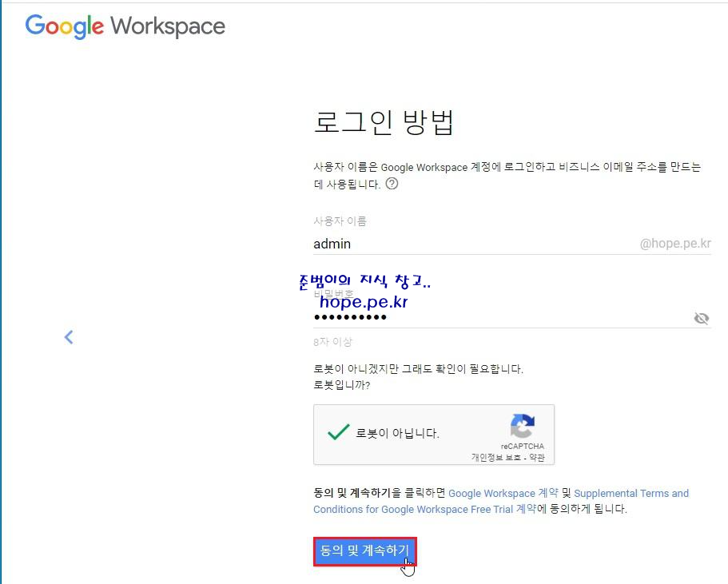
Task: Open reCAPTCHA 개인정보 보호 link
Action: tap(496, 457)
